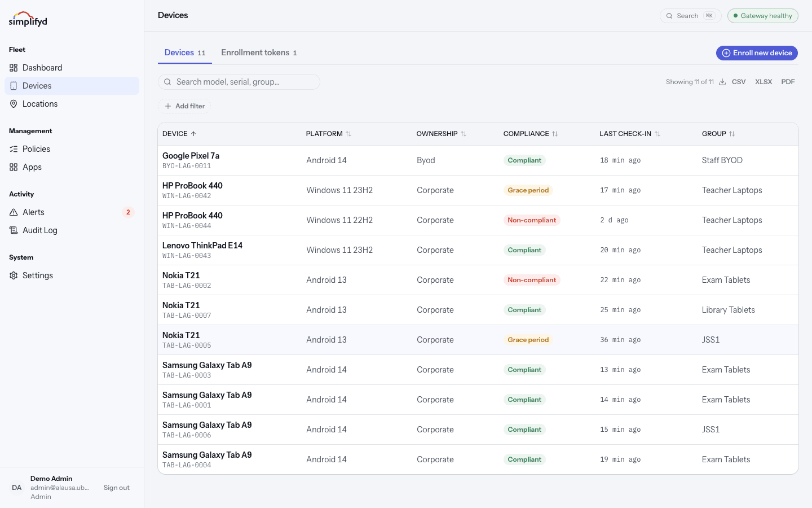
Task: Select the Devices tablet icon in sidebar
Action: 14,86
